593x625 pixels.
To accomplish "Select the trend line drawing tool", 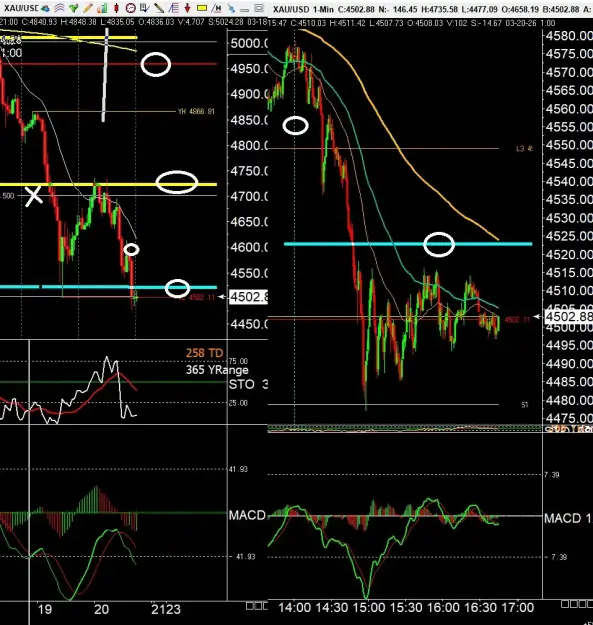I will pos(159,8).
